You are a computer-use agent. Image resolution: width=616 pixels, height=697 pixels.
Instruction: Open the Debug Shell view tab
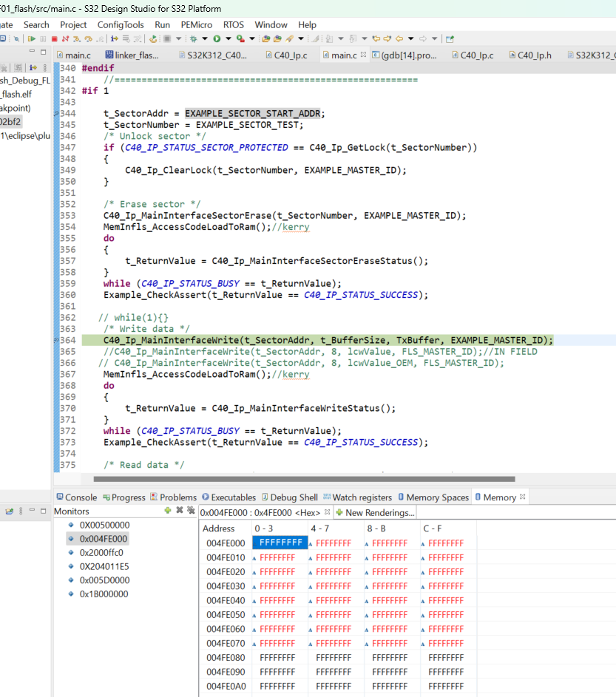[x=290, y=497]
